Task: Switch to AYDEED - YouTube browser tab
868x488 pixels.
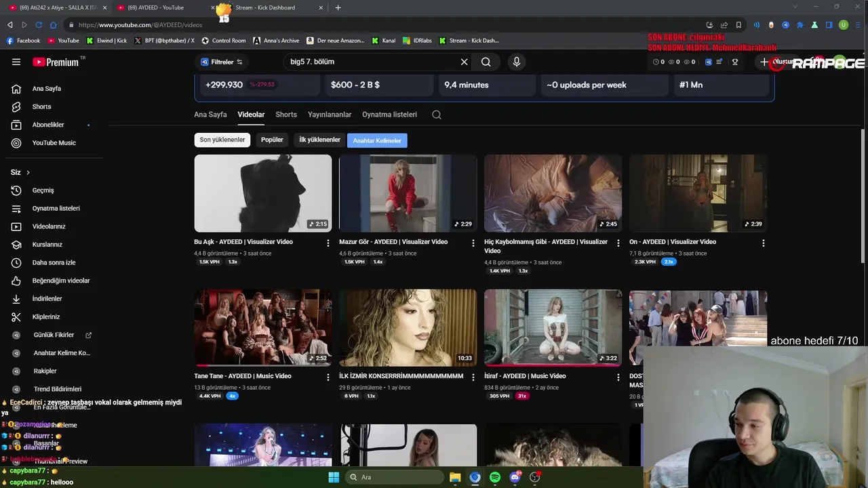Action: point(163,7)
